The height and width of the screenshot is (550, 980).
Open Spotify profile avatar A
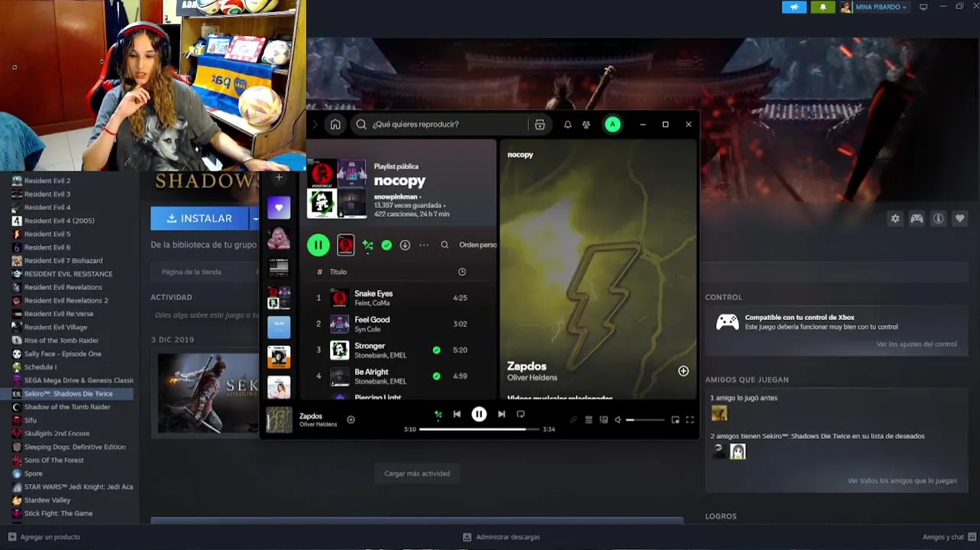[x=613, y=125]
